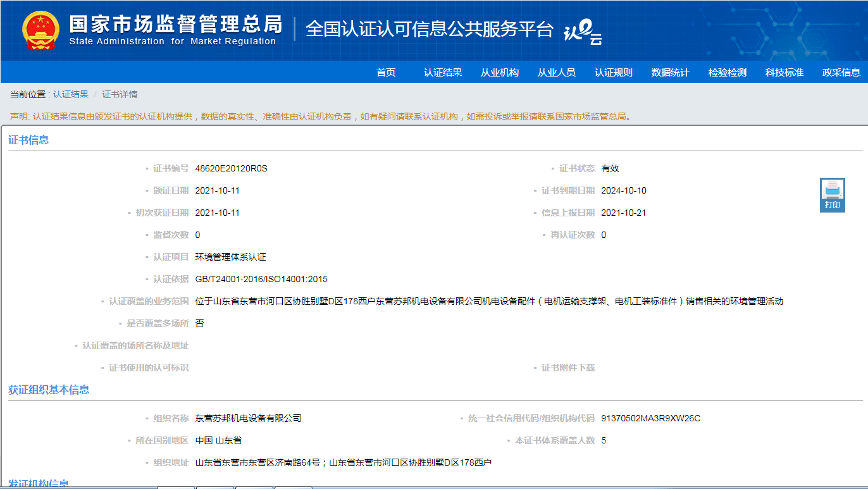Screen dimensions: 868x489
Task: Click certificate number 48620E20120R0S
Action: [x=232, y=168]
